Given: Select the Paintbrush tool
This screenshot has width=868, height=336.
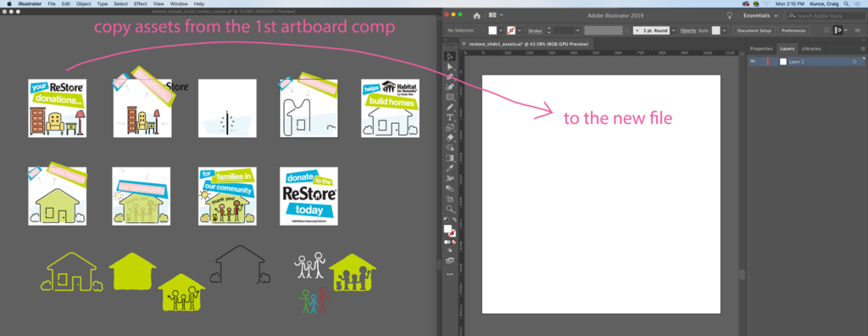Looking at the screenshot, I should point(450,107).
